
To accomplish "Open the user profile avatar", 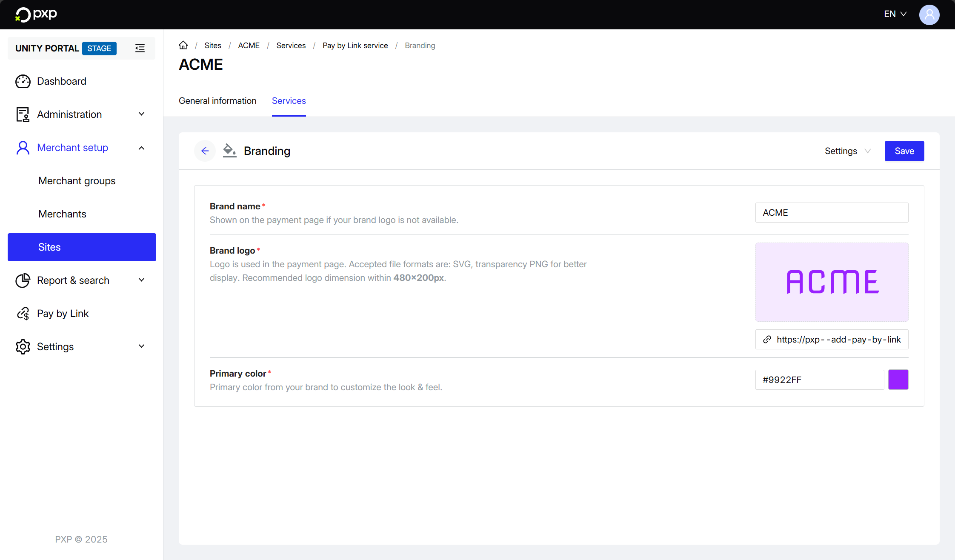I will click(929, 14).
